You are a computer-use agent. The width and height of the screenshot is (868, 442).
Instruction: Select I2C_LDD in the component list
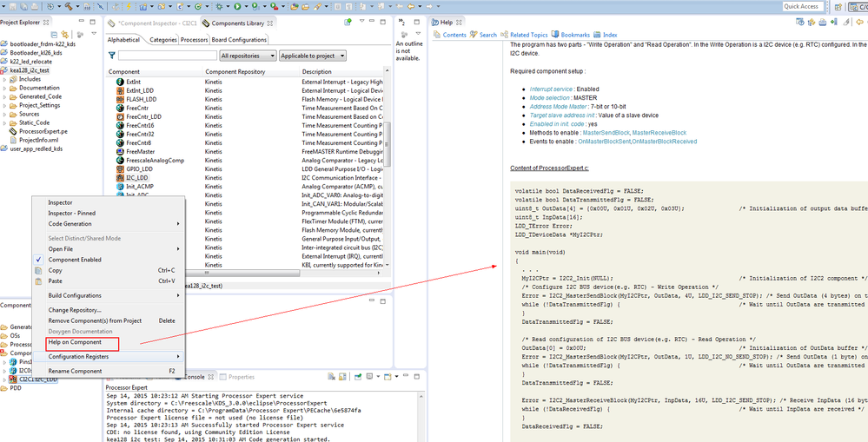click(x=136, y=177)
